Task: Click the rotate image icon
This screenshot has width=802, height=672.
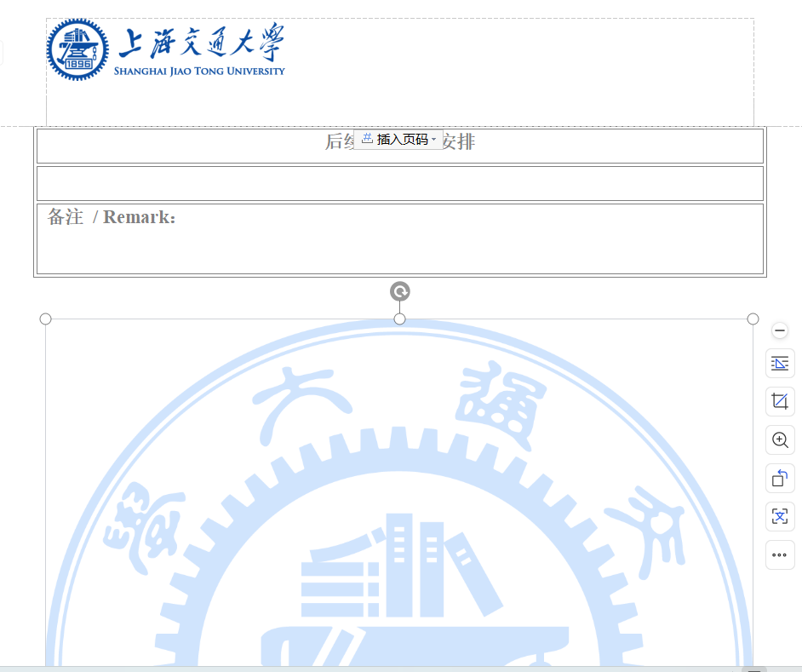Action: (780, 478)
